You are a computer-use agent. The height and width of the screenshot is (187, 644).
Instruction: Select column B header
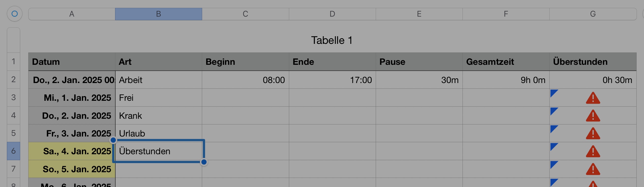point(159,14)
